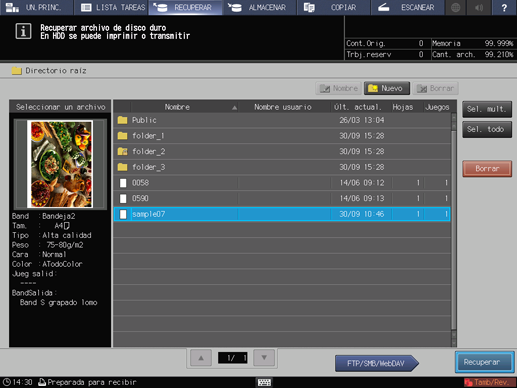Click the Preparada para recibir printer icon
517x388 pixels.
pyautogui.click(x=42, y=382)
